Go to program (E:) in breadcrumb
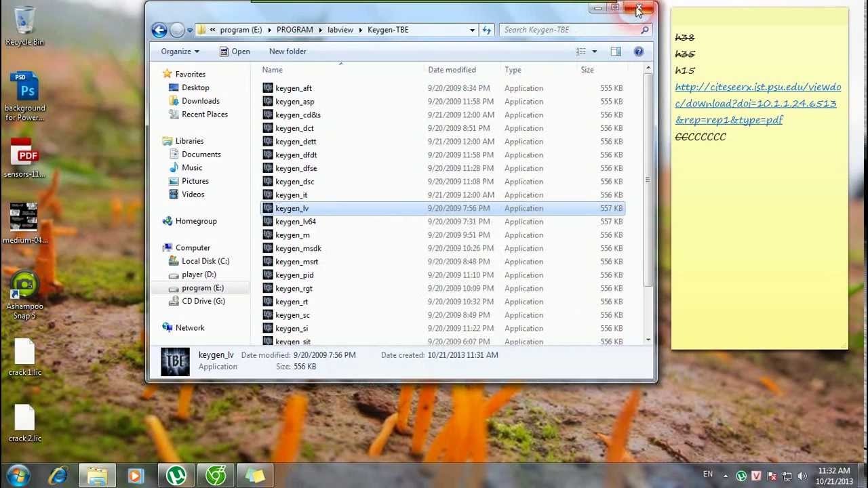868x488 pixels. 241,30
